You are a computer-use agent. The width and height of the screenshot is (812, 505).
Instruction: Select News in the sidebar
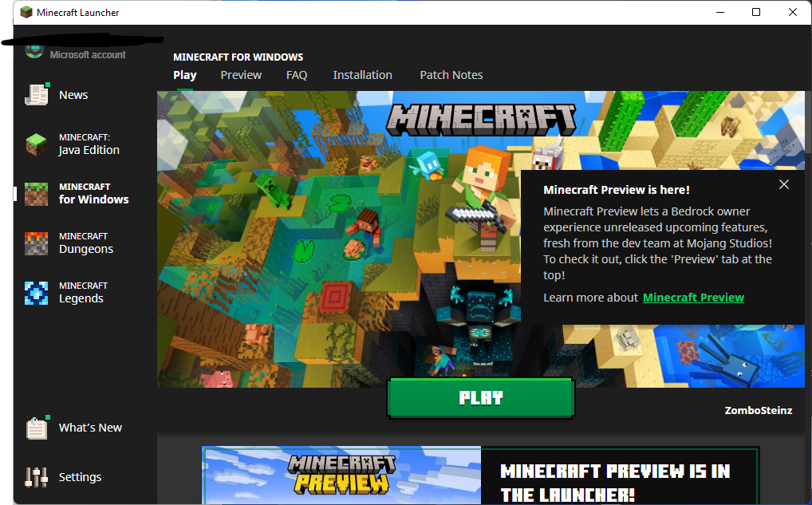tap(73, 95)
